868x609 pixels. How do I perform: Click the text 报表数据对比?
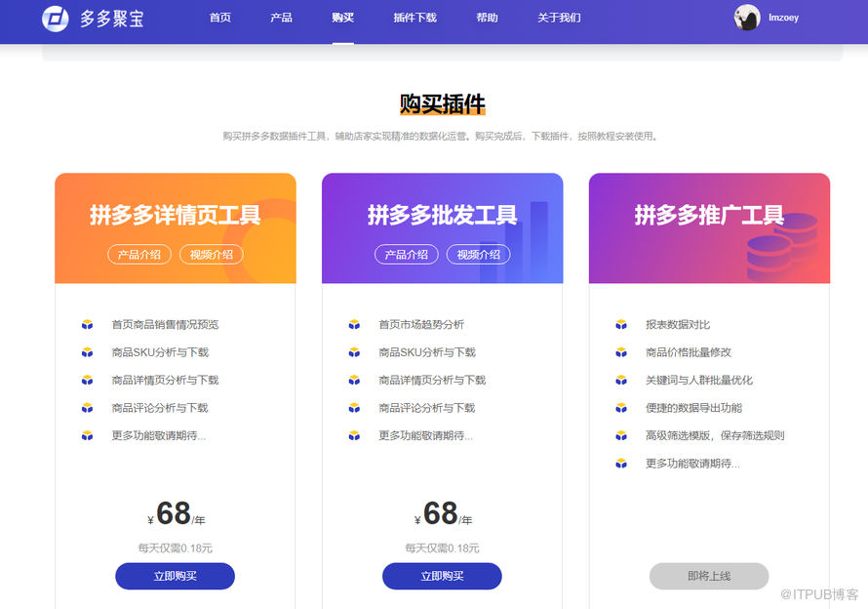(678, 325)
